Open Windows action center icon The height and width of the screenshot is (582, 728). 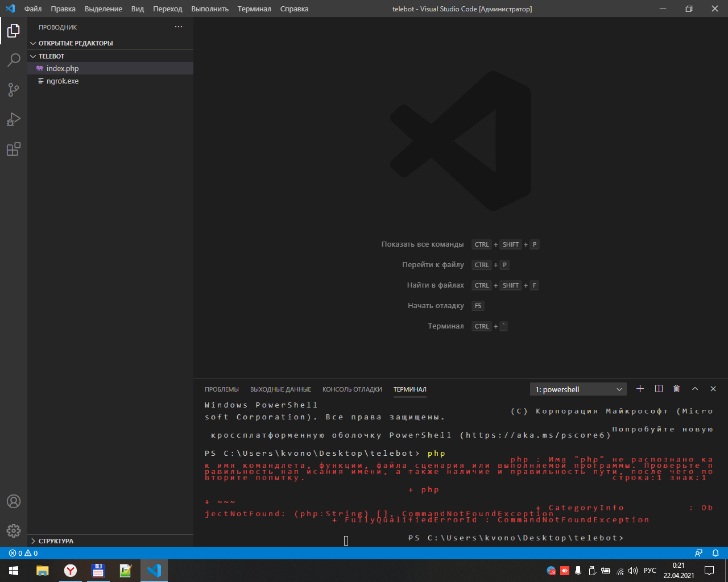point(709,571)
